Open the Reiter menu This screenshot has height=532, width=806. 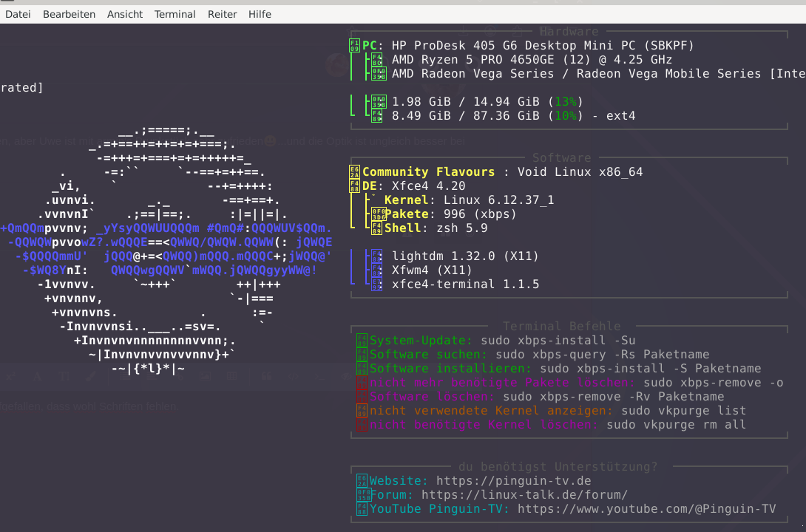click(x=223, y=14)
